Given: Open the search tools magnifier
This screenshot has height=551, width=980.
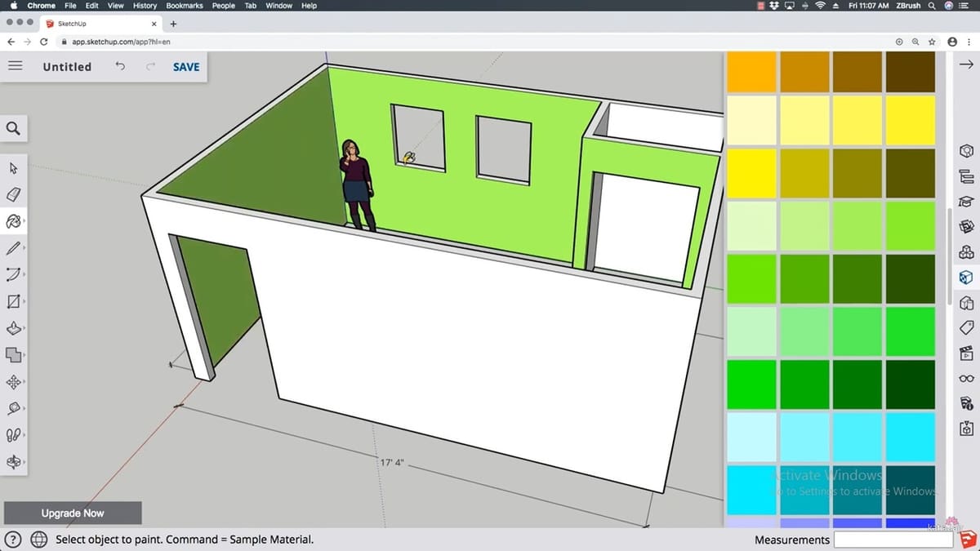Looking at the screenshot, I should click(x=12, y=128).
